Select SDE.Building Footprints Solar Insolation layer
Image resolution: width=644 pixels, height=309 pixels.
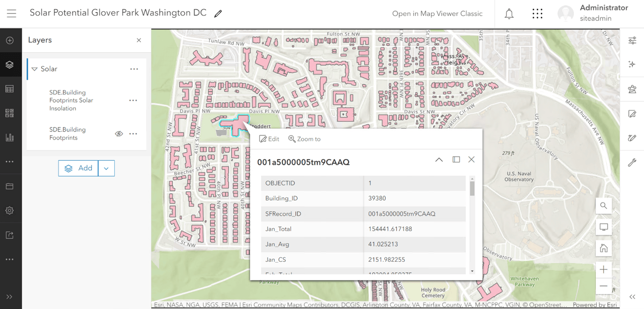click(71, 100)
